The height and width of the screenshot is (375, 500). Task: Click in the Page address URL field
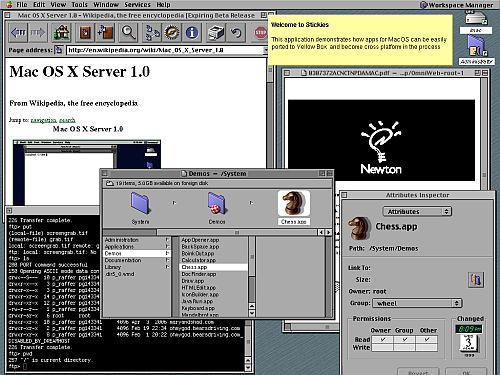165,50
